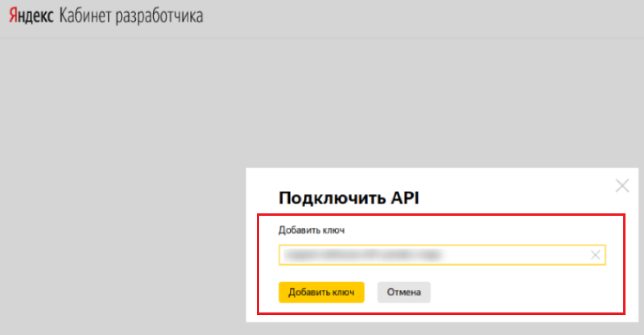Close the Подключить API dialog

[x=622, y=186]
